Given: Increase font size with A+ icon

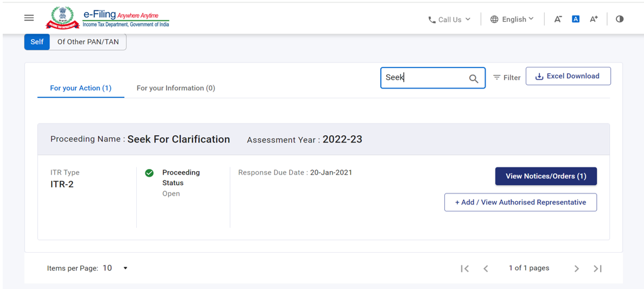Looking at the screenshot, I should pyautogui.click(x=594, y=19).
